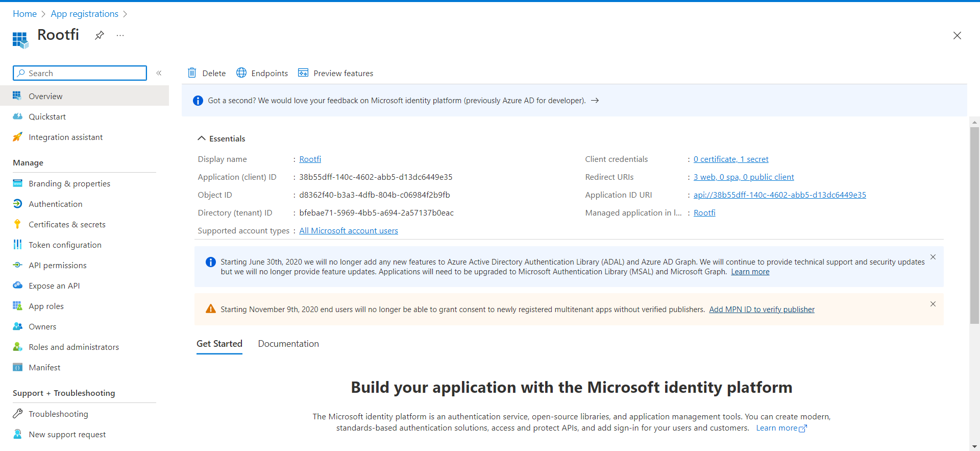Open Authentication icon in Manage
980x451 pixels.
[17, 204]
